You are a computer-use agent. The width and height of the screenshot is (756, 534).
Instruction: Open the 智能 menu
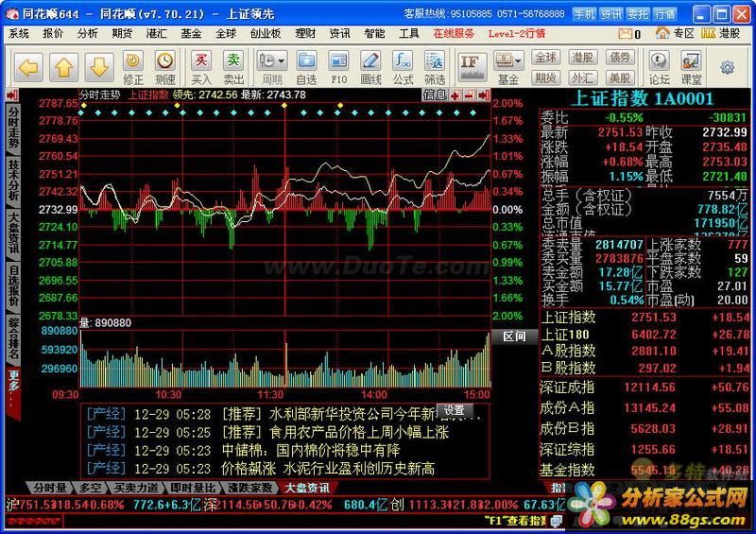(374, 33)
